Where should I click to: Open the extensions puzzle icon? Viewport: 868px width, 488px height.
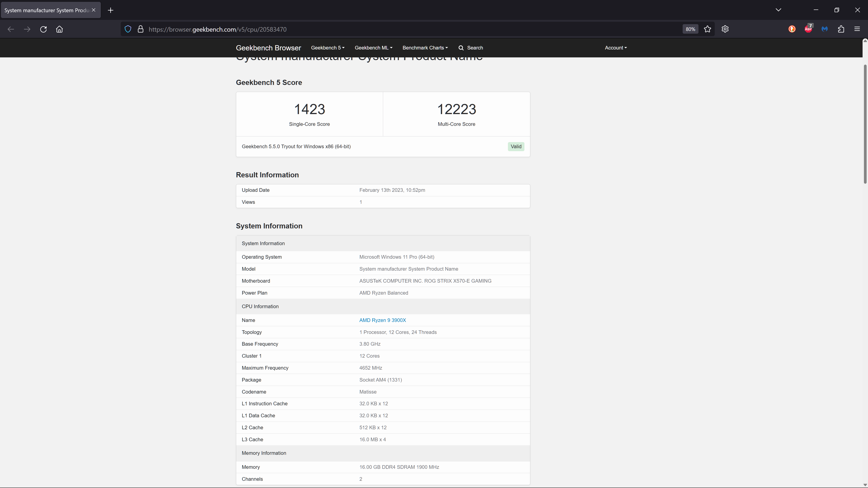coord(841,29)
